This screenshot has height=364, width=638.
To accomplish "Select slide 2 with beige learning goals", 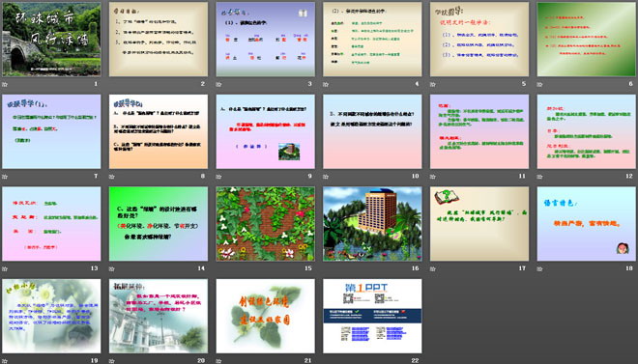I will click(x=159, y=39).
